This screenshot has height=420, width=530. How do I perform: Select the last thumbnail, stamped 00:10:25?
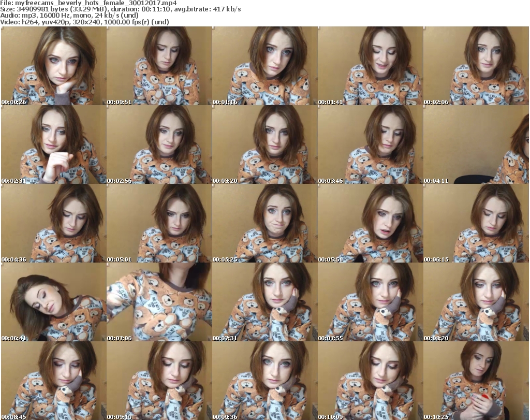tap(476, 381)
